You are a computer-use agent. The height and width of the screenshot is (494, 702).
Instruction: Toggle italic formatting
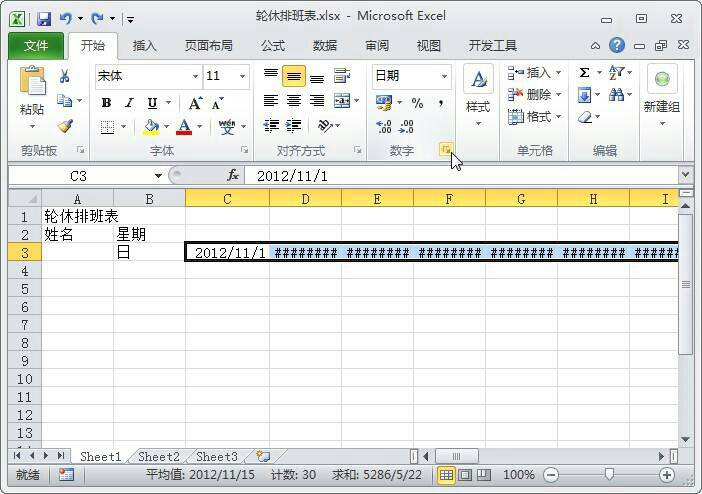[129, 103]
